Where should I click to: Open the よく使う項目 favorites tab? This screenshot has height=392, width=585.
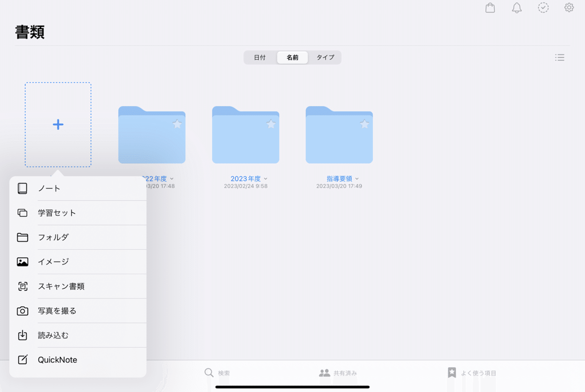[x=472, y=373]
